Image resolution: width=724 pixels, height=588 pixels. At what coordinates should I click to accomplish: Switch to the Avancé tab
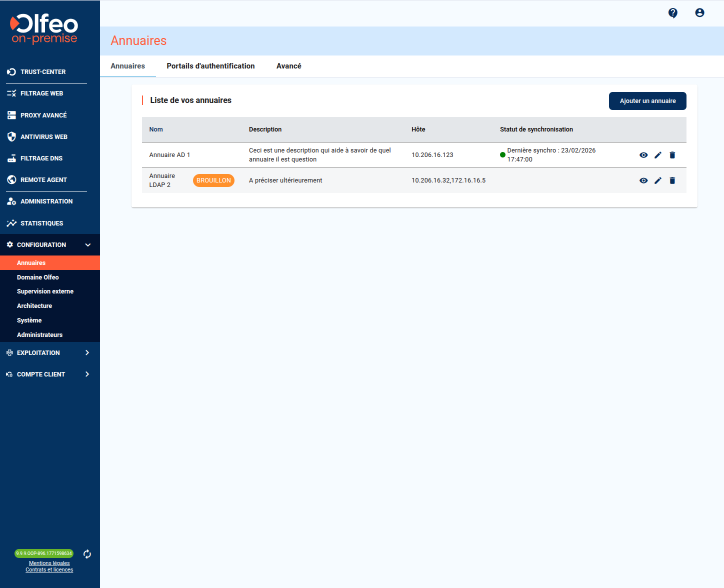[x=288, y=66]
